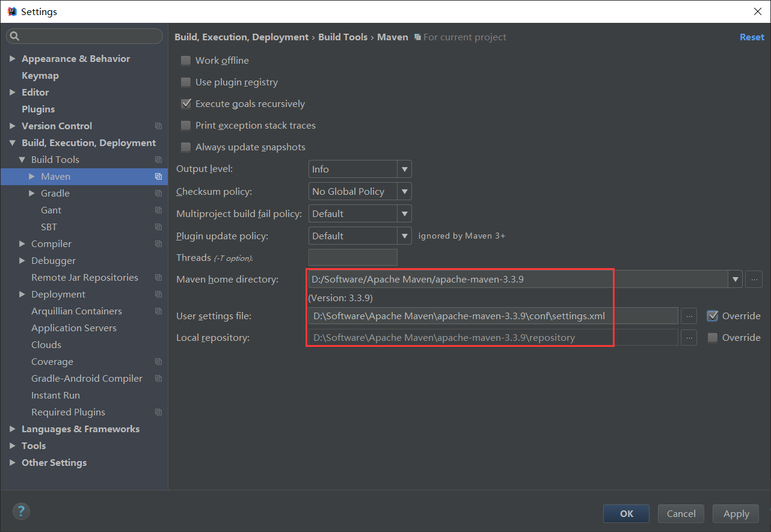Viewport: 771px width, 532px height.
Task: Select Keymap in settings tree
Action: coord(40,76)
